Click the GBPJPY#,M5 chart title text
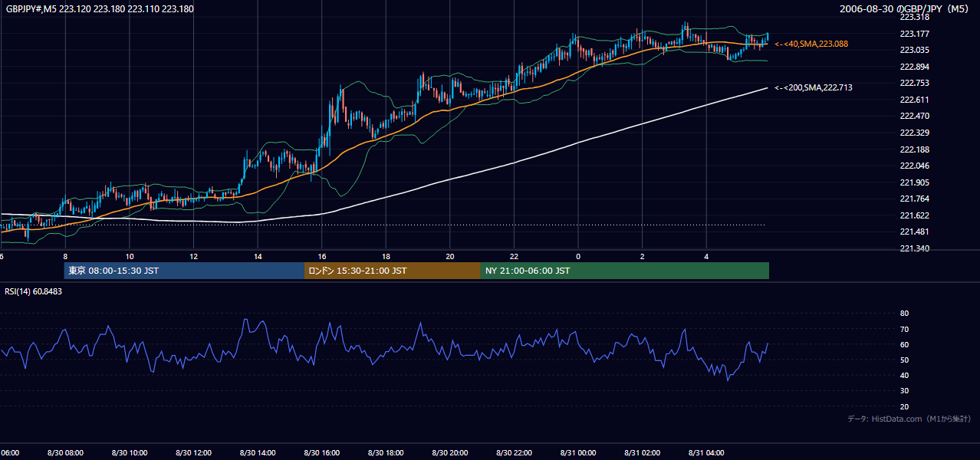 coord(100,9)
